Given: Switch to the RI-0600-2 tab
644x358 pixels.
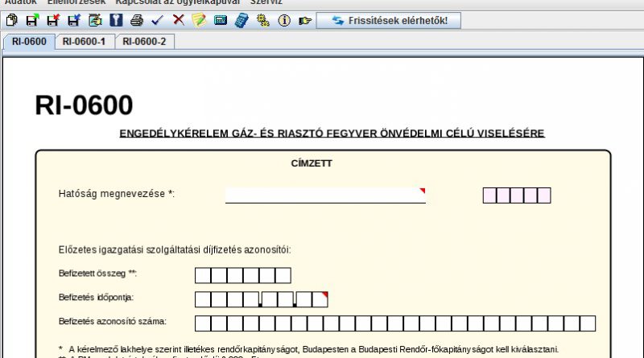Looking at the screenshot, I should tap(144, 41).
